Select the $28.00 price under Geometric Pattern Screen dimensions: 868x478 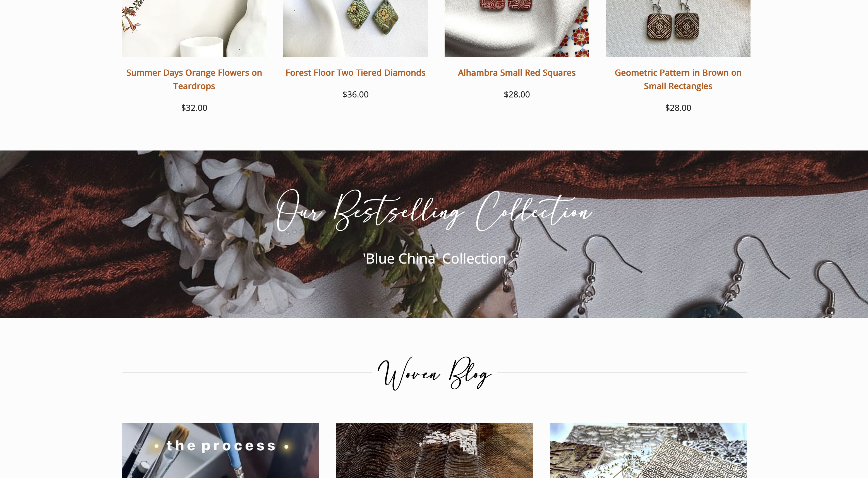[678, 108]
